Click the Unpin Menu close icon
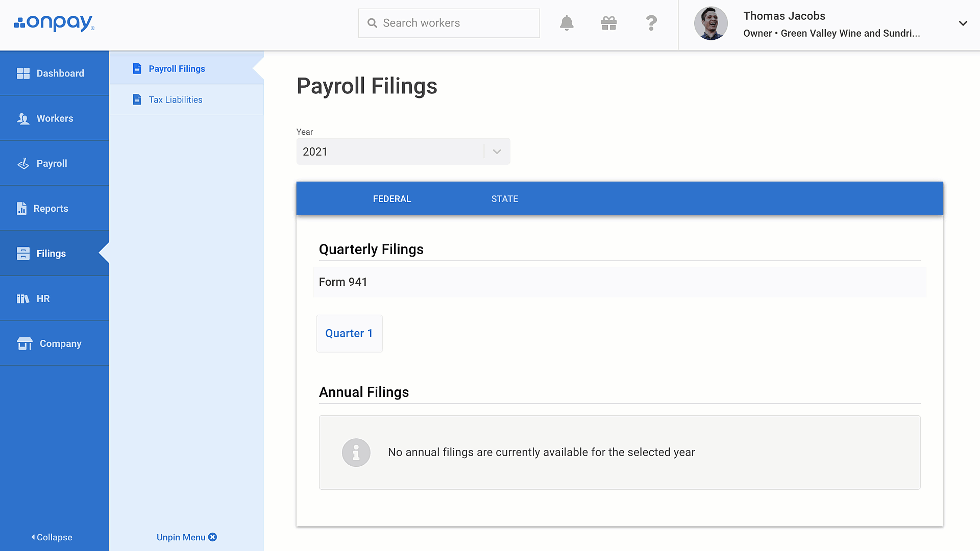 pos(213,537)
